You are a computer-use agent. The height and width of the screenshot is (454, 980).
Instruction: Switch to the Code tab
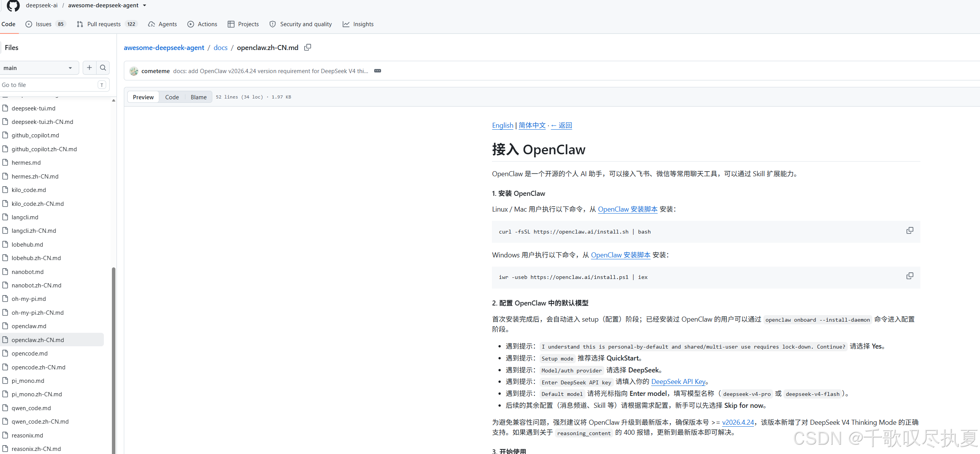(8, 24)
